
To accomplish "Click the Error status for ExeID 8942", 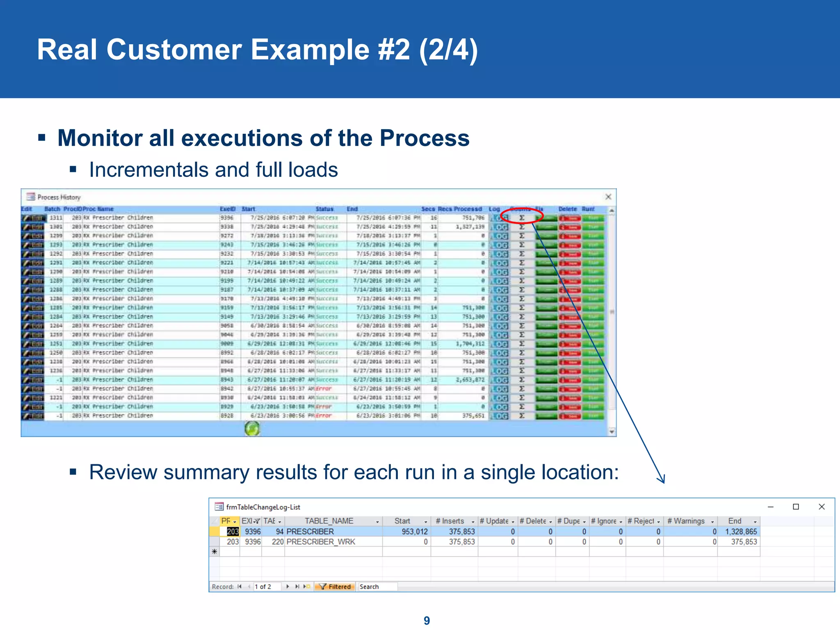I will pyautogui.click(x=324, y=389).
